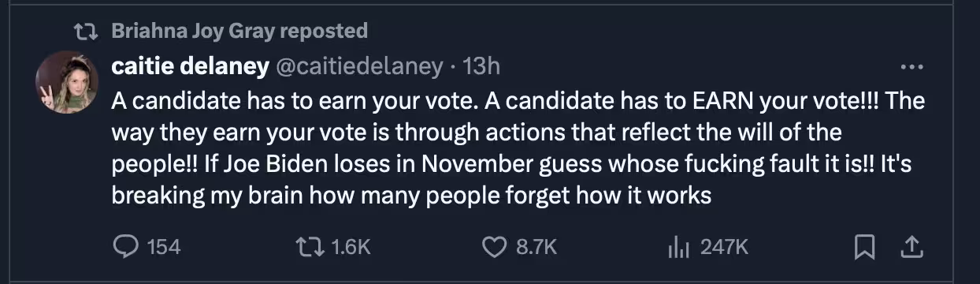The image size is (980, 284).
Task: Open Briahna Joy Gray reposted link
Action: point(239,31)
